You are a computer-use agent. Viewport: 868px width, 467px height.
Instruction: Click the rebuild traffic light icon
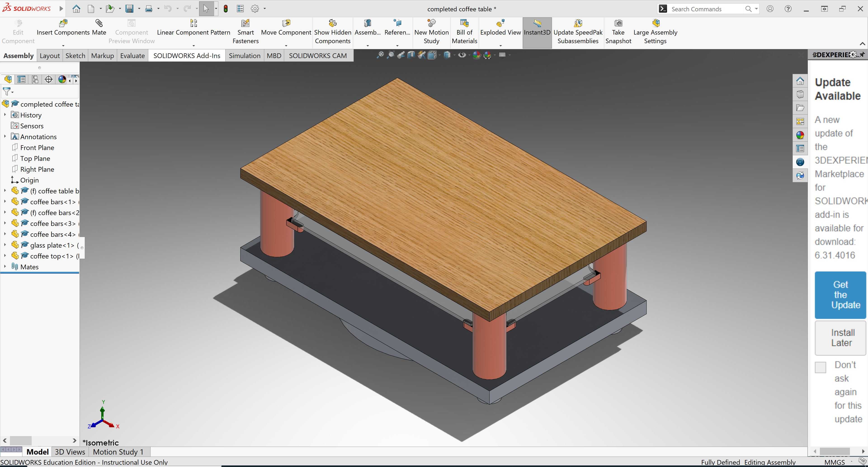coord(226,9)
